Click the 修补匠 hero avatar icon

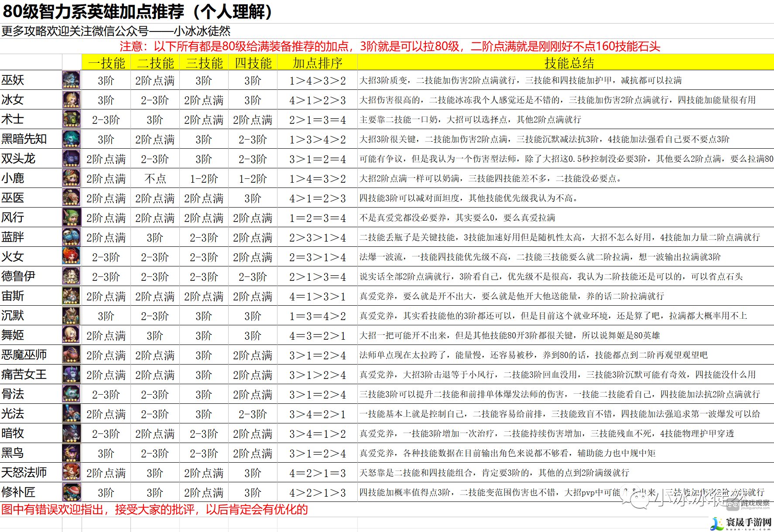(x=71, y=492)
